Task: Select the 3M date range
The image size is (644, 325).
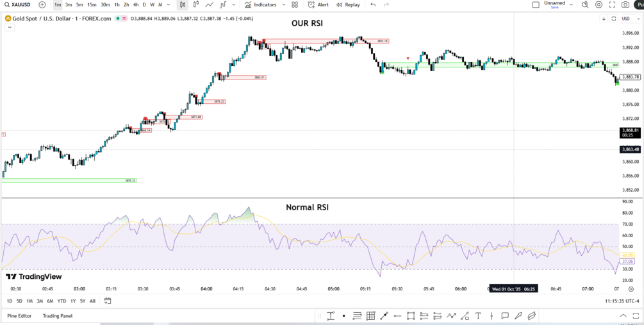Action: click(40, 301)
